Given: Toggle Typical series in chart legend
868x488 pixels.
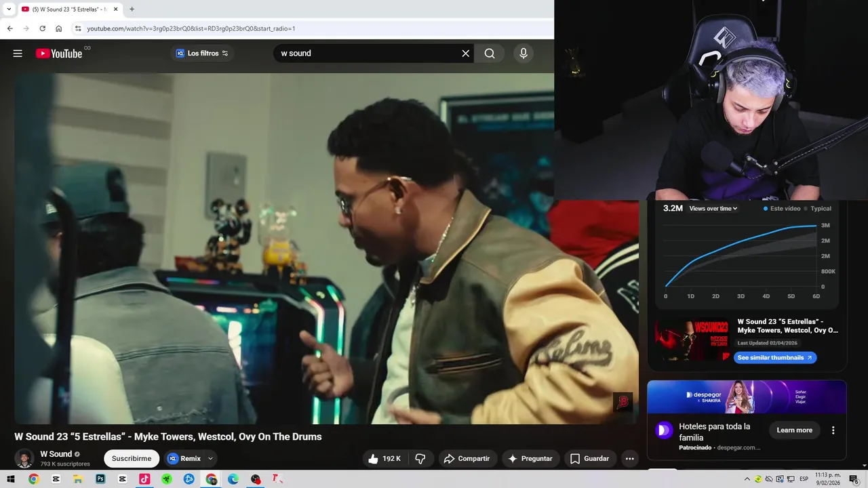Looking at the screenshot, I should pos(817,209).
